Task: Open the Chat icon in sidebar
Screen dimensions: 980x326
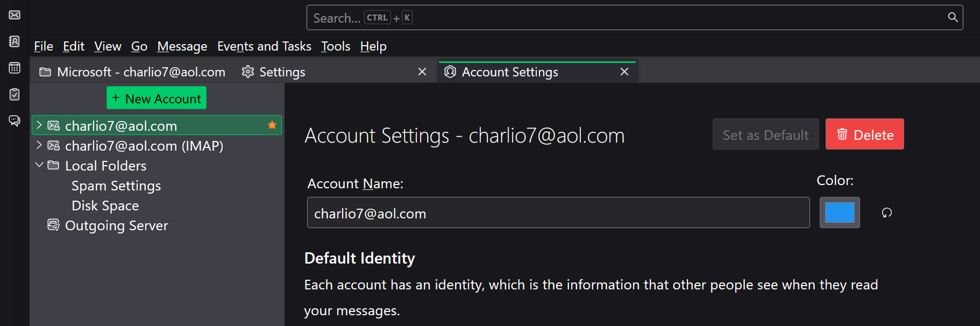Action: point(15,121)
